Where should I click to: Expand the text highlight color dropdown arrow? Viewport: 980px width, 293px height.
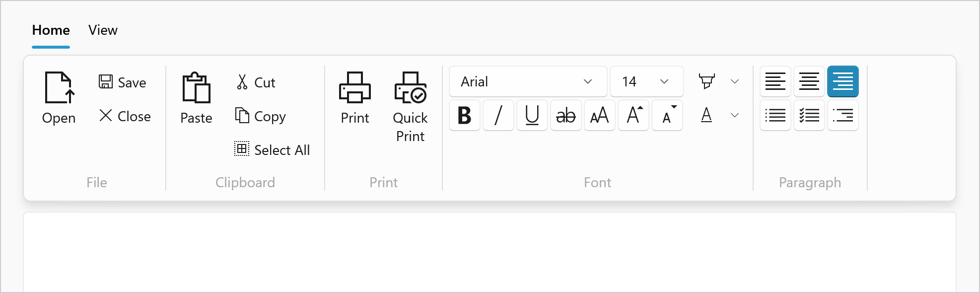(x=735, y=82)
